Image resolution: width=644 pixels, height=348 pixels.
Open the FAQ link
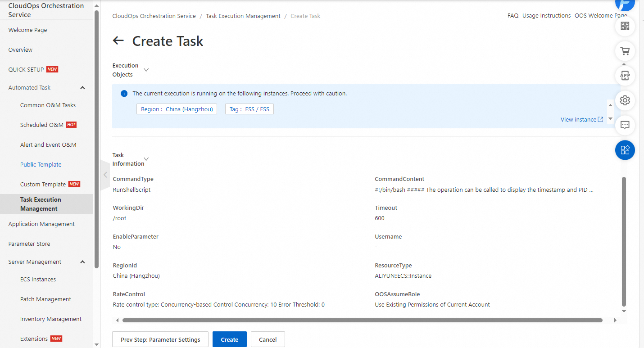coord(513,16)
